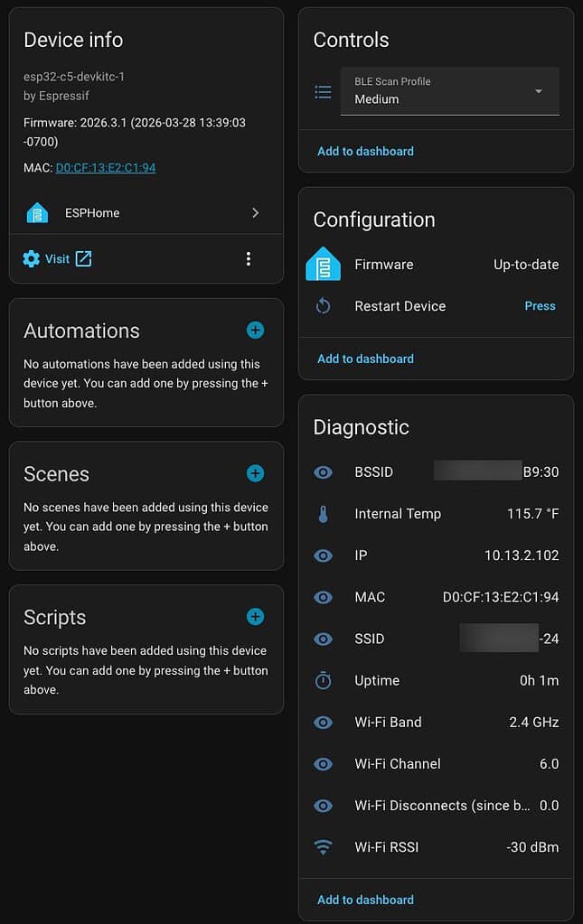Click the Uptime timer icon

[323, 681]
